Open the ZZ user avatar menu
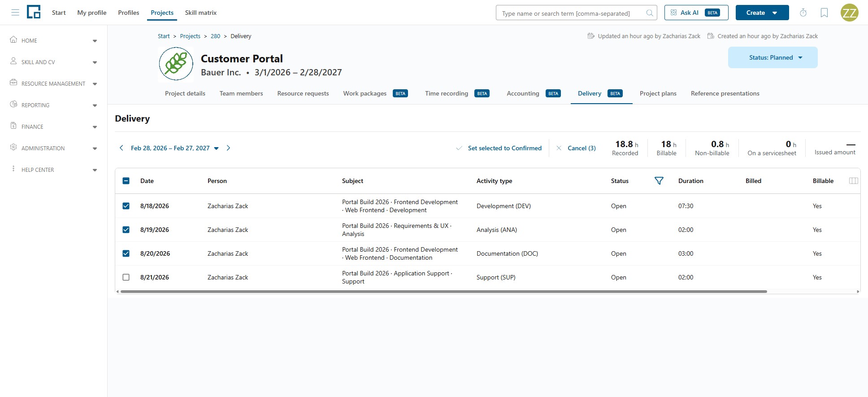The image size is (868, 397). [849, 13]
